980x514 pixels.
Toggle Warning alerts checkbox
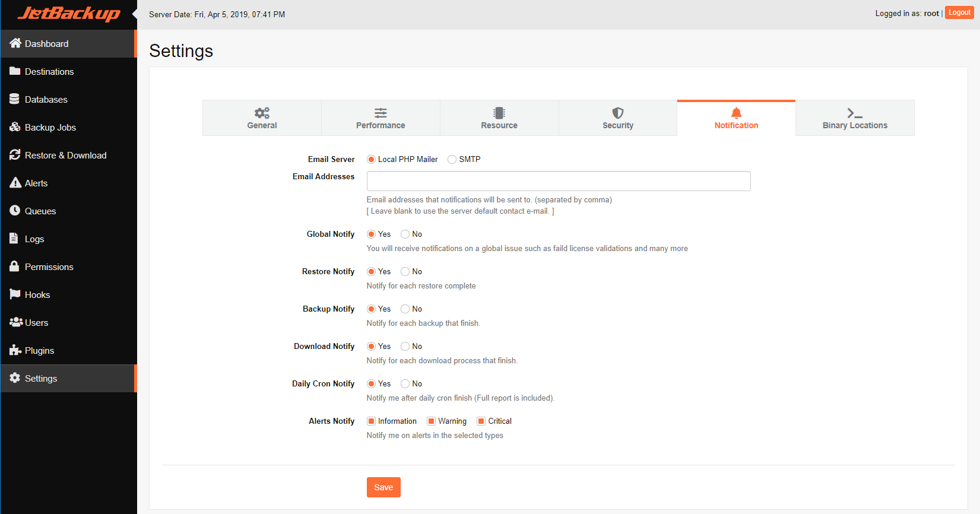pos(432,421)
